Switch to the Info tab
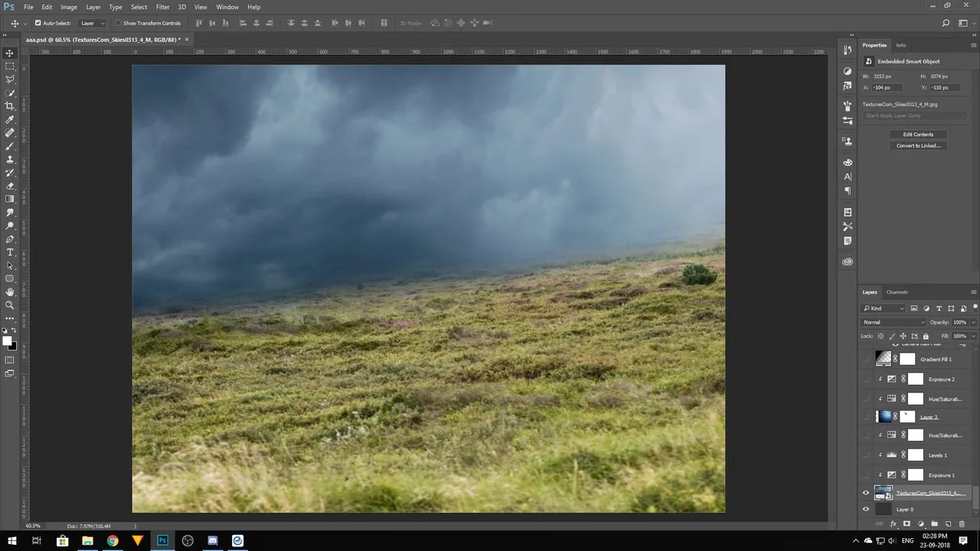 tap(901, 45)
